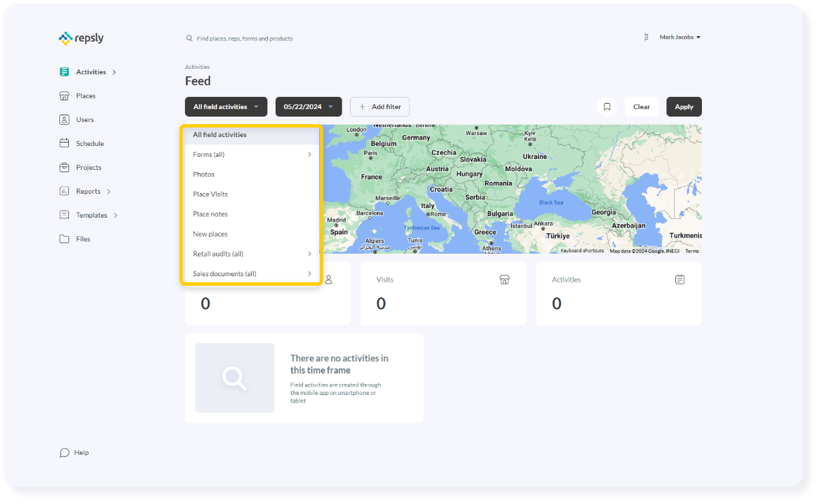This screenshot has height=504, width=820.
Task: Open the Users section from the sidebar
Action: point(65,119)
